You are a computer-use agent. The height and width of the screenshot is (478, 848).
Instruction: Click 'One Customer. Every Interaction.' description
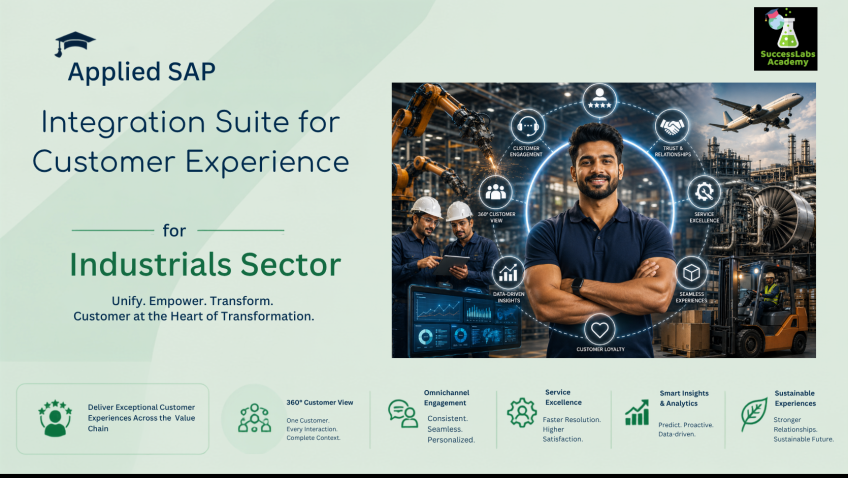(x=313, y=429)
